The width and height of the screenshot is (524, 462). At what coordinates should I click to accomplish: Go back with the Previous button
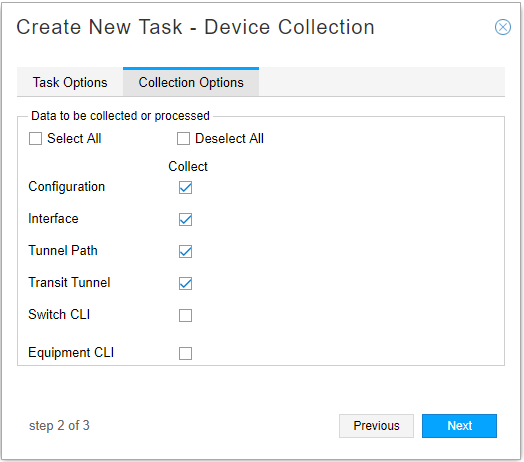[x=376, y=426]
